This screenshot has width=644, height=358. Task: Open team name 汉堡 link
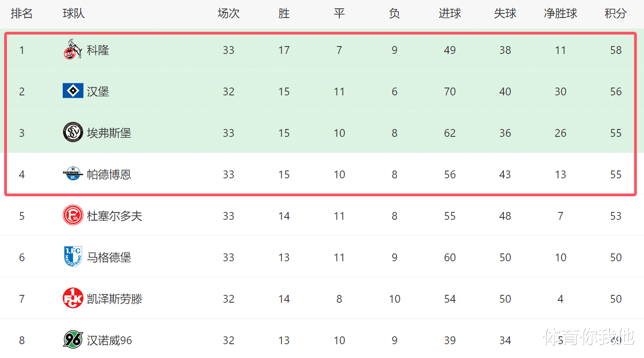(98, 92)
